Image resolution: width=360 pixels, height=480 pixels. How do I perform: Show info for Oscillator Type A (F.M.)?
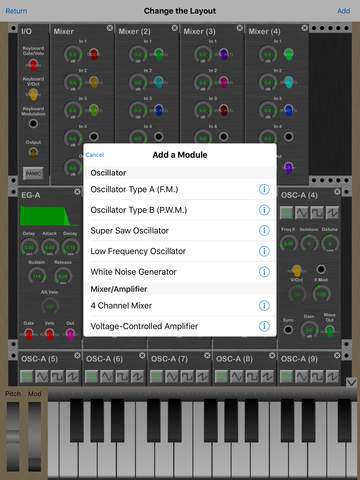point(264,189)
